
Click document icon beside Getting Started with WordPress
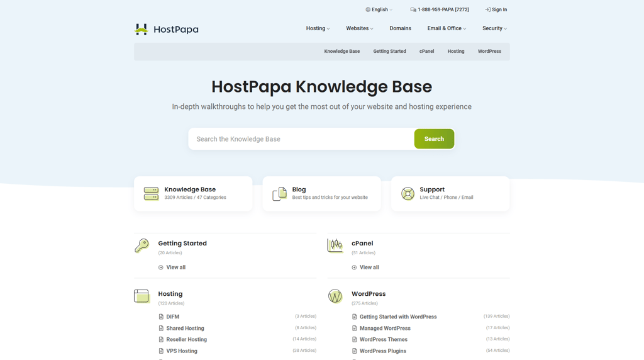[355, 317]
